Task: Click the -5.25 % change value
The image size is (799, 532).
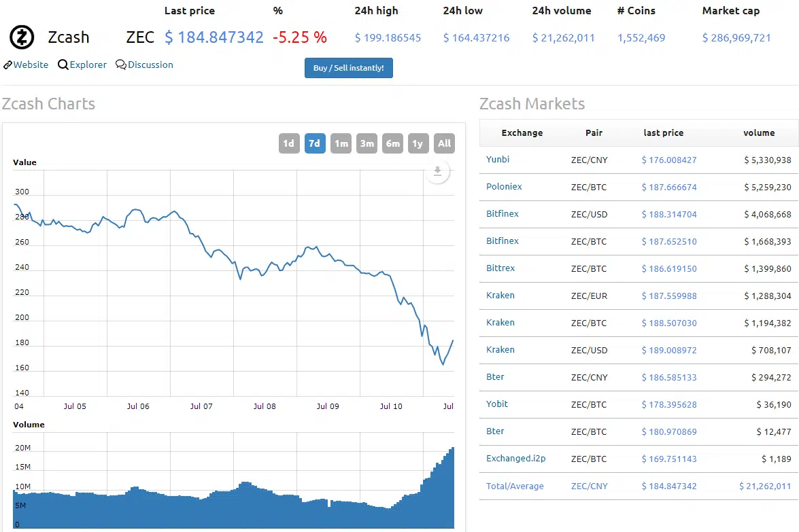Action: 300,37
